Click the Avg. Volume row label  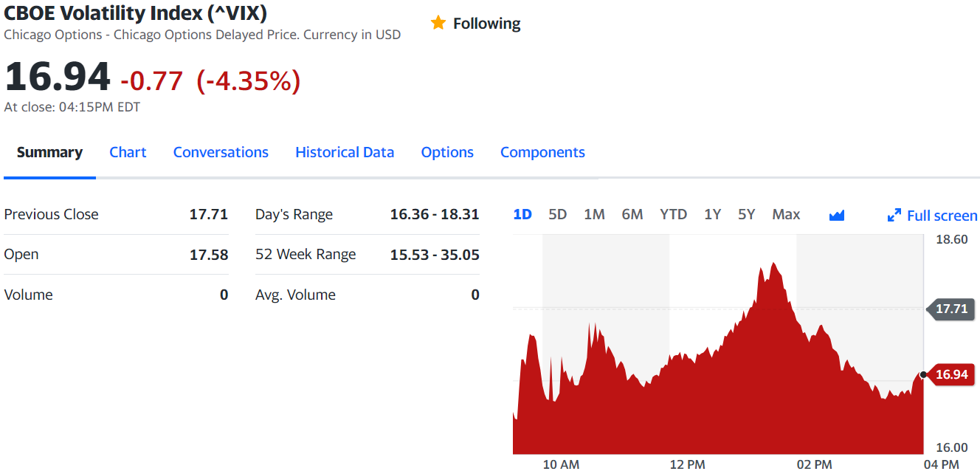(x=295, y=295)
